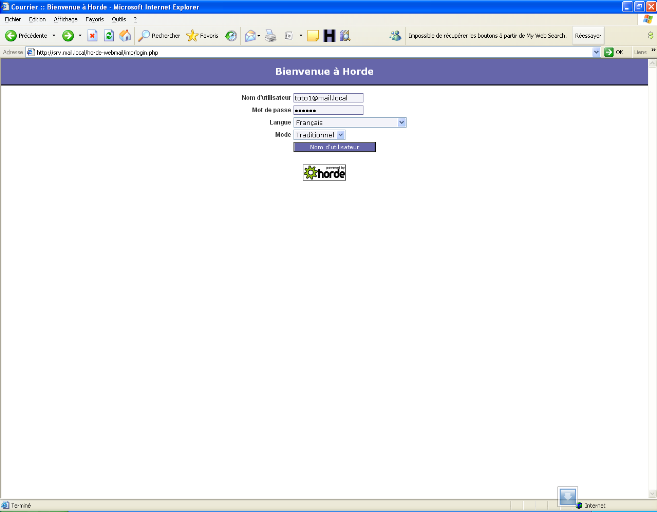Click the green Forward arrow icon

tap(68, 36)
